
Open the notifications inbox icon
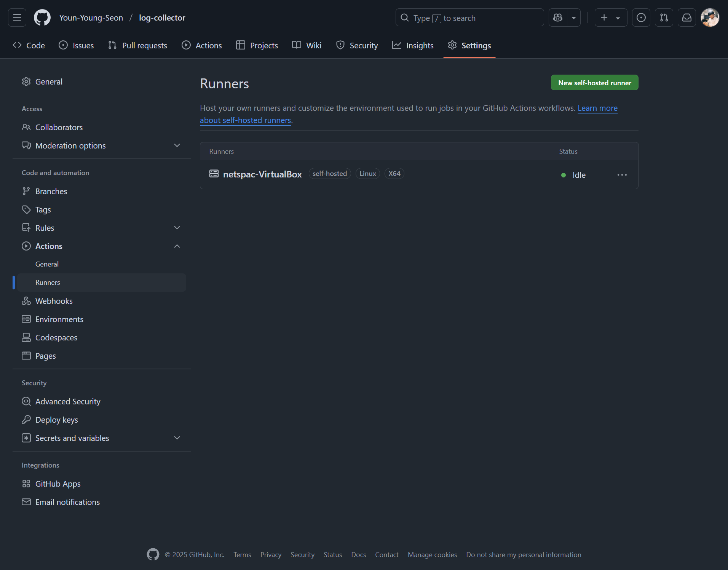click(x=687, y=18)
